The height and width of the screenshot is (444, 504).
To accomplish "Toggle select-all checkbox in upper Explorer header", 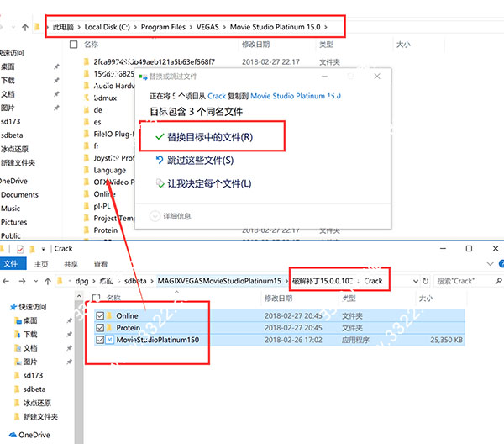I will (x=74, y=44).
